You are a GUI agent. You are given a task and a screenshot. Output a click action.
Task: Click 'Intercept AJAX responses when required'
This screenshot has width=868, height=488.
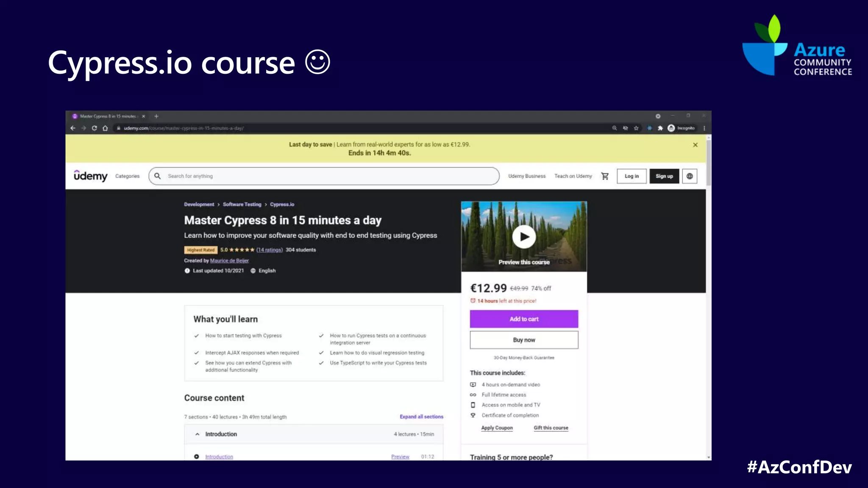pyautogui.click(x=252, y=353)
